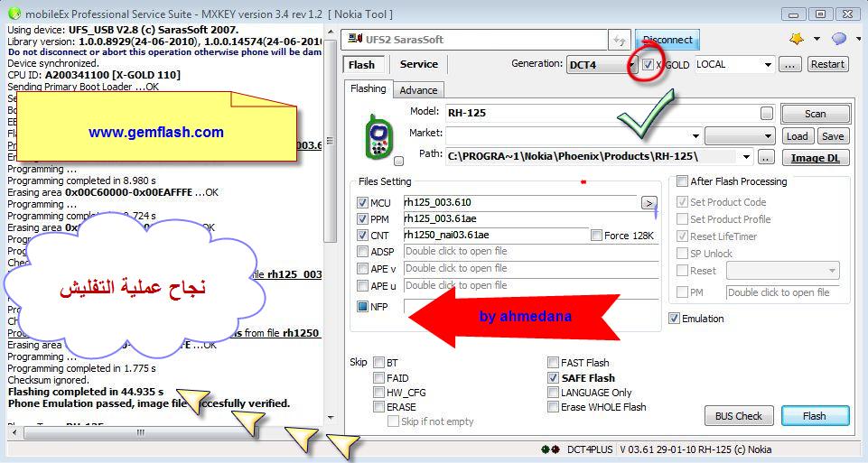Click the MCU file arrow button
The image size is (868, 463).
[x=649, y=202]
